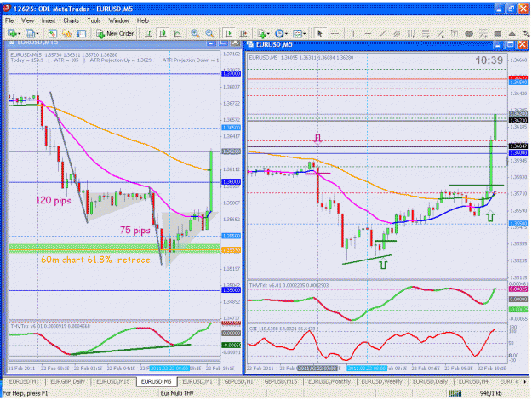This screenshot has width=532, height=400.
Task: Expand the Profiles dropdown arrow
Action: (37, 33)
